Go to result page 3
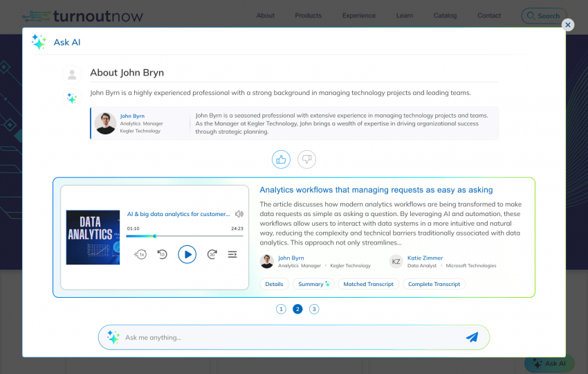Viewport: 588px width, 374px height. pyautogui.click(x=314, y=309)
